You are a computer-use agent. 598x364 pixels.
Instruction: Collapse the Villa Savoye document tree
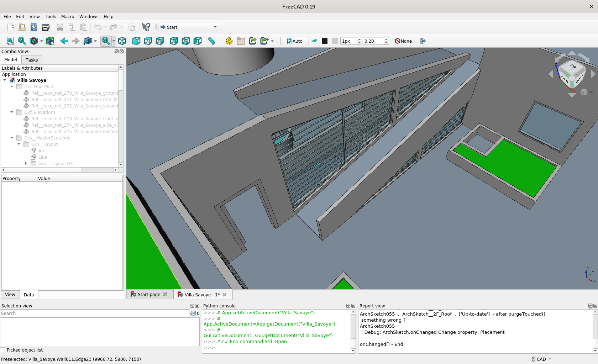5,80
